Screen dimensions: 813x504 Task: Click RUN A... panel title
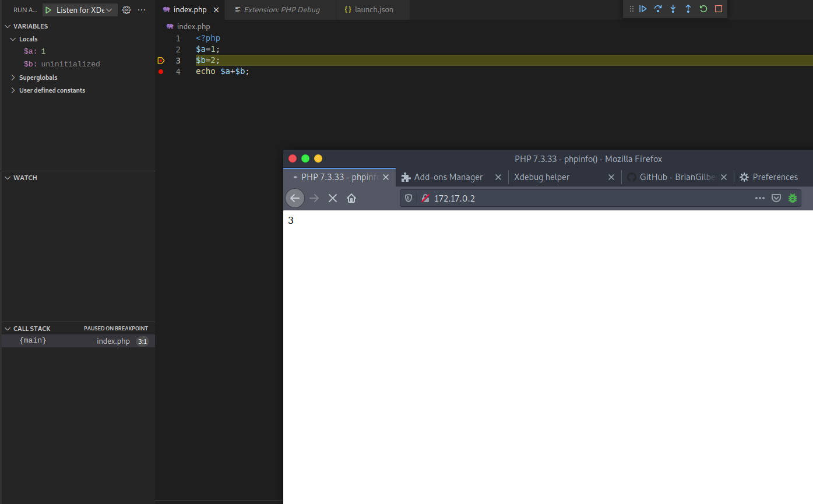tap(25, 10)
